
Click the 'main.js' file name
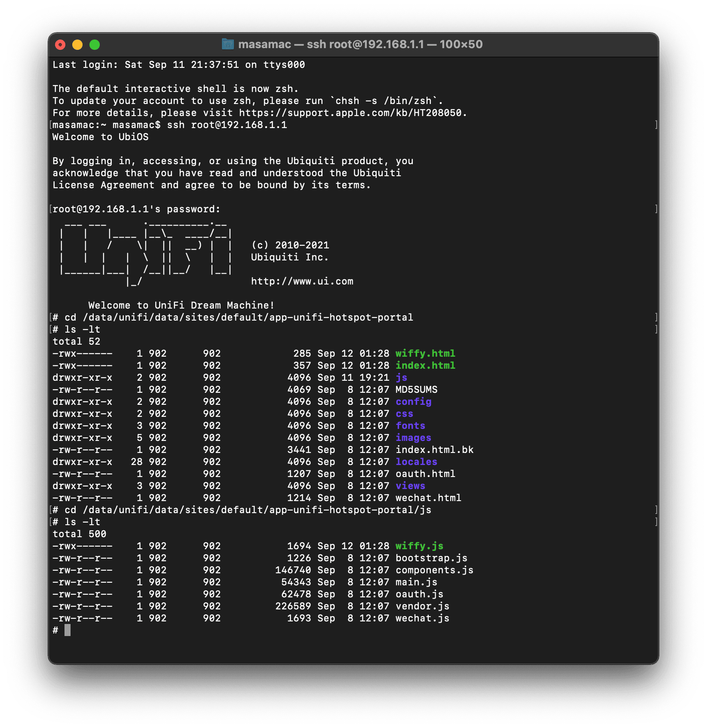(x=416, y=582)
